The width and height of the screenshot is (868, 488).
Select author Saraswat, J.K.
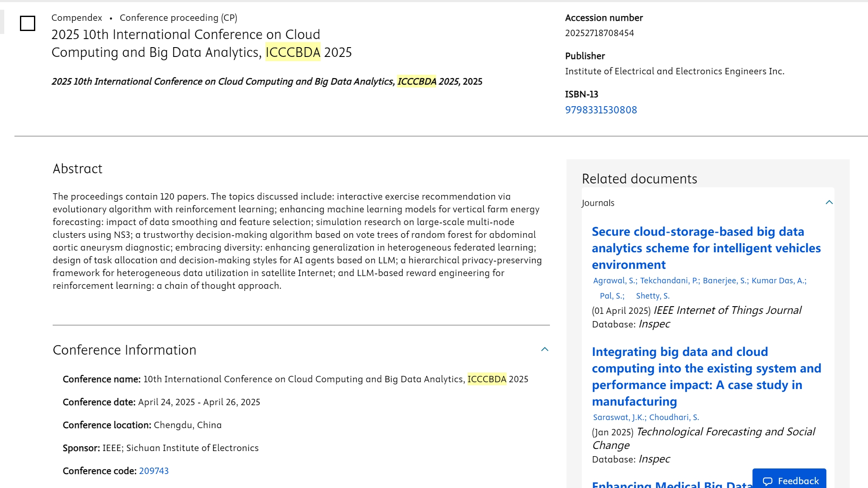[x=619, y=417]
